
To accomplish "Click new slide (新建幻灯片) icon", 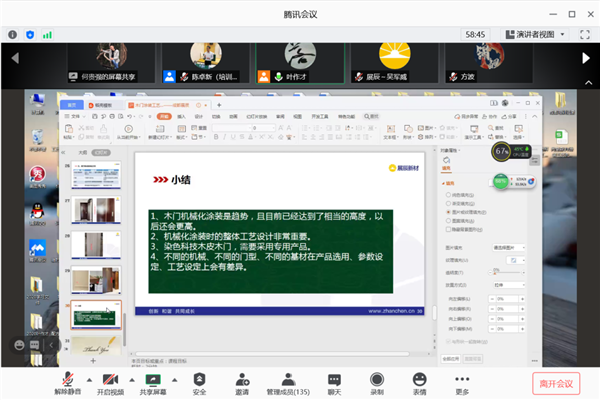I will tap(160, 131).
